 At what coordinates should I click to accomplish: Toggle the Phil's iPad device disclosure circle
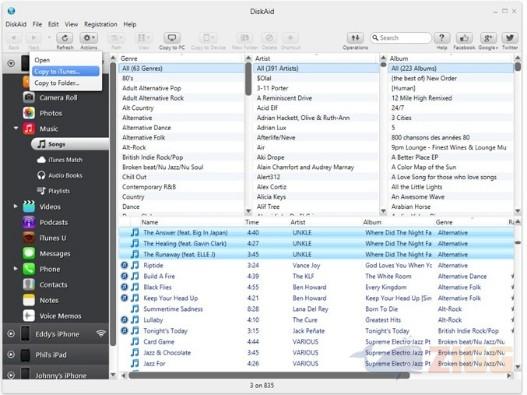point(11,355)
